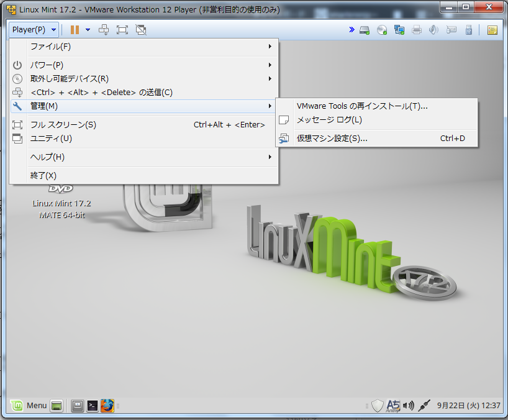Click the orange pause VM button
The width and height of the screenshot is (508, 420).
pos(75,30)
